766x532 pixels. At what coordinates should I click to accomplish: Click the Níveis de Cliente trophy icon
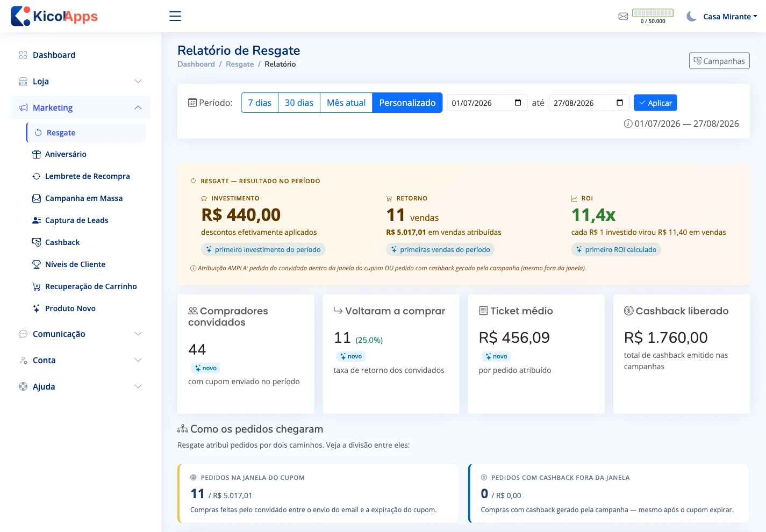pyautogui.click(x=37, y=264)
